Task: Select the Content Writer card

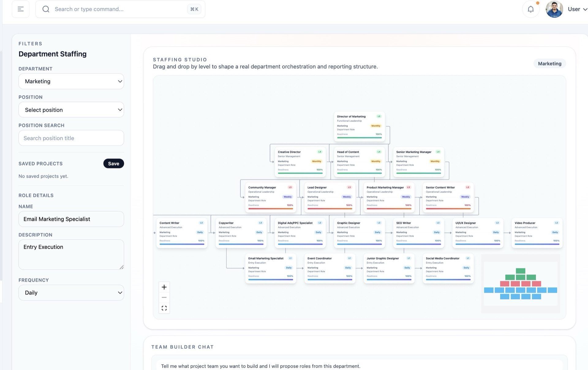Action: [x=182, y=233]
